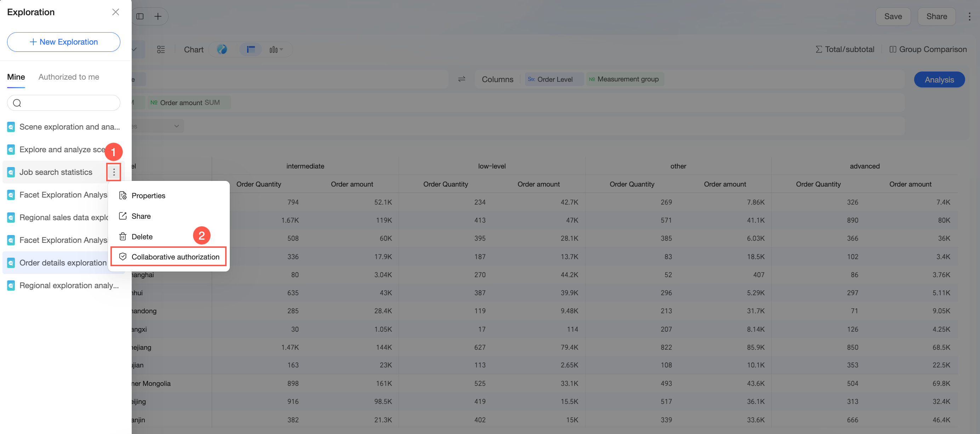Open Group Comparison

928,50
